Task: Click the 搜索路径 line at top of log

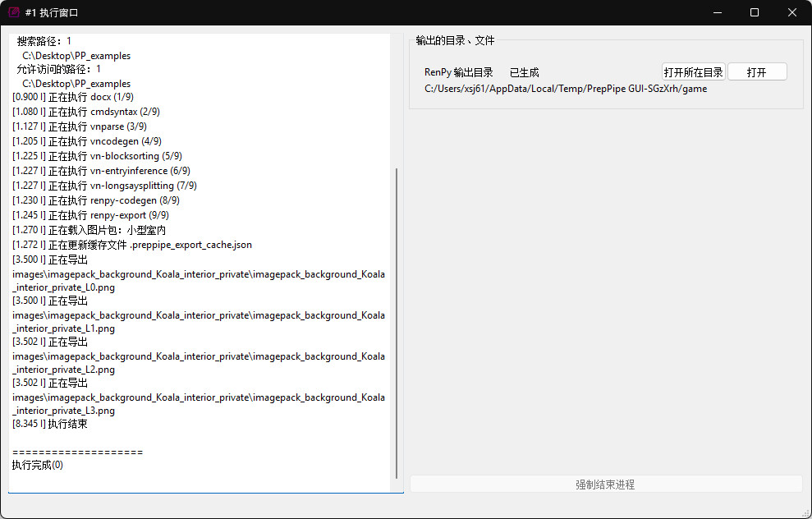Action: [x=44, y=41]
